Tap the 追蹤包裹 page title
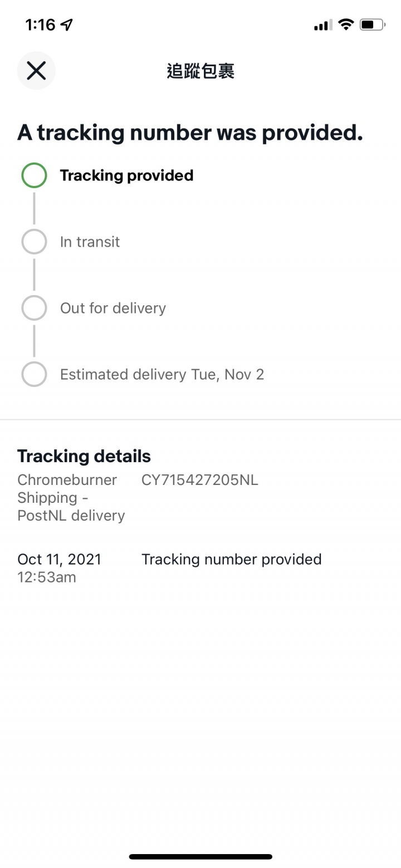The image size is (401, 868). [200, 71]
